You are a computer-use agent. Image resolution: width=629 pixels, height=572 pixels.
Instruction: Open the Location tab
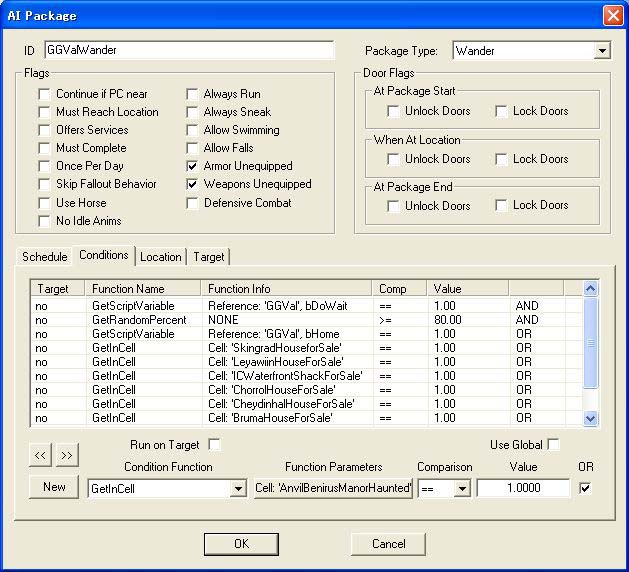161,257
